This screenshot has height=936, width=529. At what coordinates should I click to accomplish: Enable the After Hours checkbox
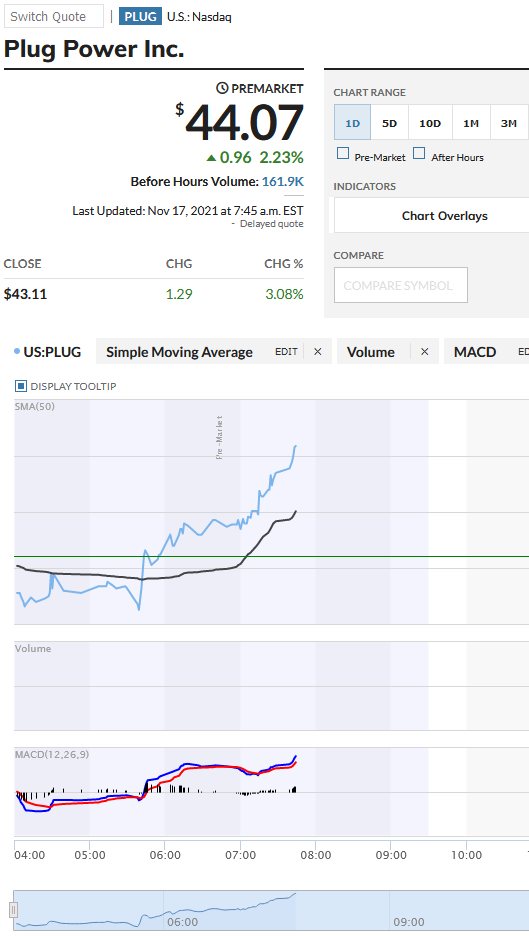(420, 154)
